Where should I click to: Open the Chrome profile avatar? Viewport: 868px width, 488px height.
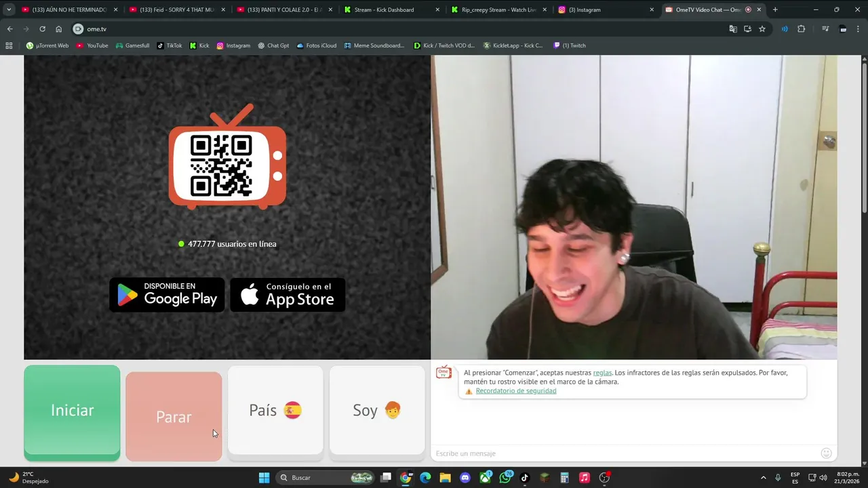(x=843, y=29)
